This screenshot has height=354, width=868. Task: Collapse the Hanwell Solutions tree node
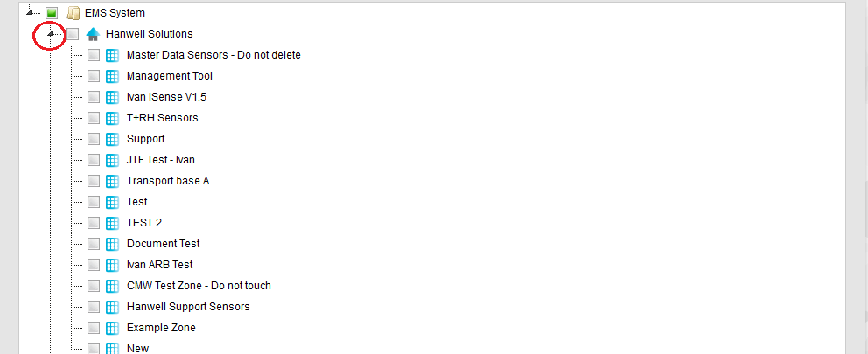point(50,34)
